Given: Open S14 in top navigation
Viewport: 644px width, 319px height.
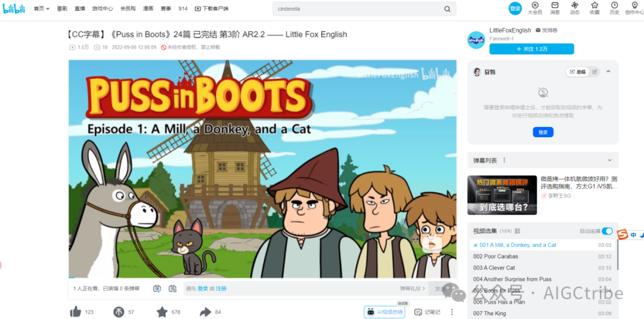Looking at the screenshot, I should pos(183,8).
